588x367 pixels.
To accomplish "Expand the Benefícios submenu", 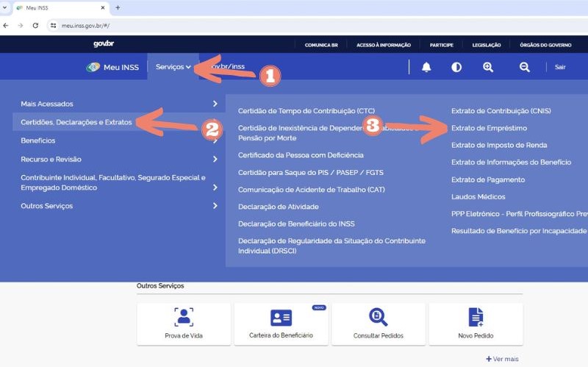I will pyautogui.click(x=119, y=140).
